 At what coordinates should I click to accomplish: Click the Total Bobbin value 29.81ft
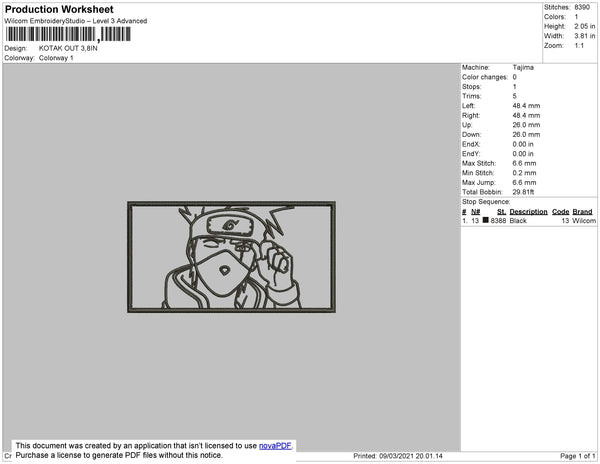tap(523, 192)
